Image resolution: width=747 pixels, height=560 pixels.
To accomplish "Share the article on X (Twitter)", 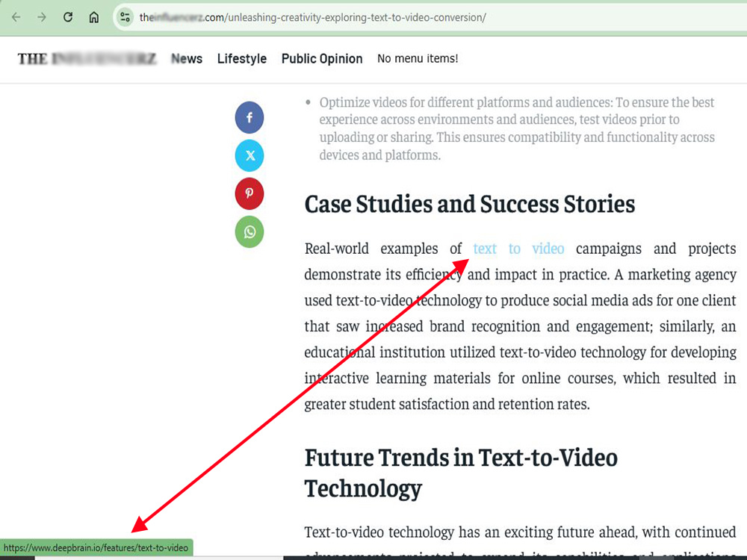I will 249,155.
